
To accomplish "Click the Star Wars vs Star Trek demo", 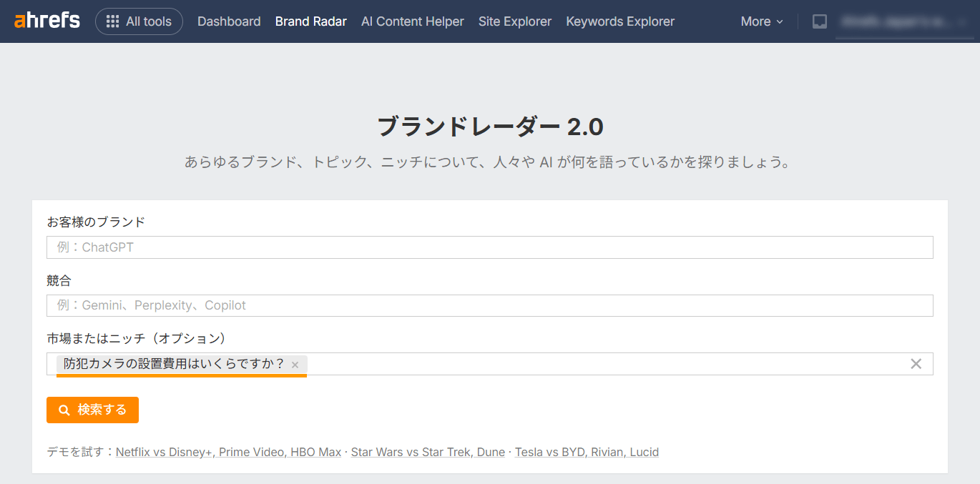I will tap(426, 452).
